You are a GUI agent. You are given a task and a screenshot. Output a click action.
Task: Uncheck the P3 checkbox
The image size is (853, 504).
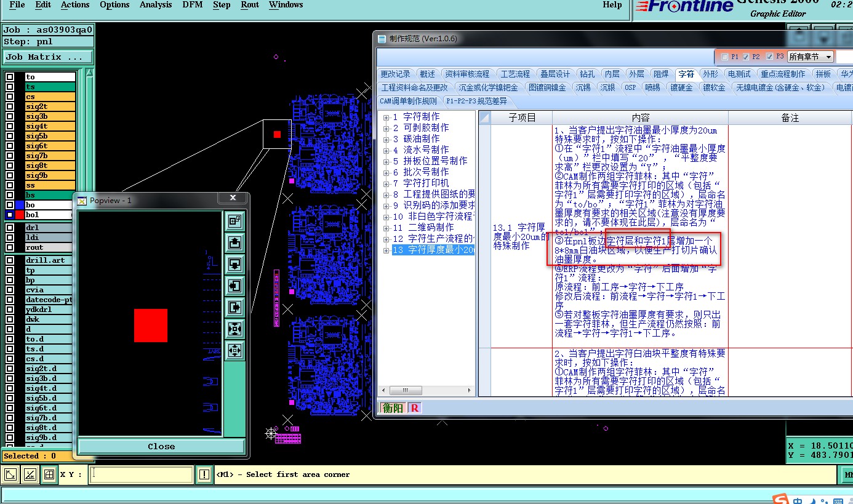[x=769, y=57]
